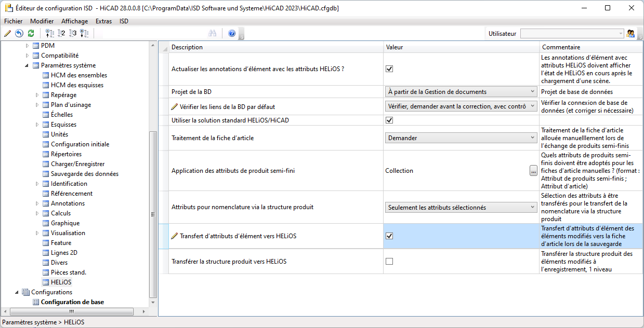This screenshot has height=328, width=644.
Task: Enable Transférer la structure produit vers HELiOS
Action: pyautogui.click(x=389, y=262)
